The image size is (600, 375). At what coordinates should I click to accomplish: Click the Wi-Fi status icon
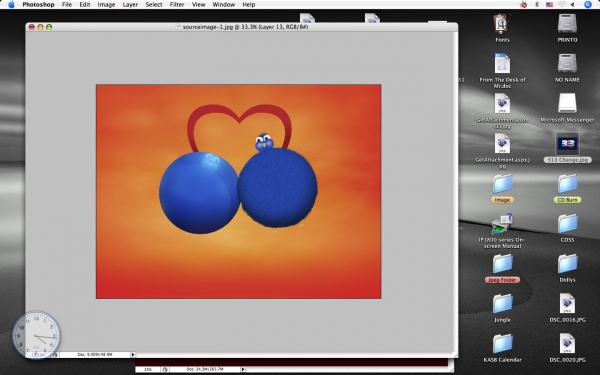click(562, 5)
